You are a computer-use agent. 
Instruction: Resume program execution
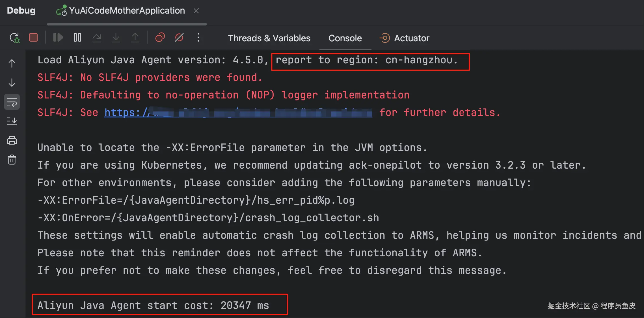pos(58,38)
